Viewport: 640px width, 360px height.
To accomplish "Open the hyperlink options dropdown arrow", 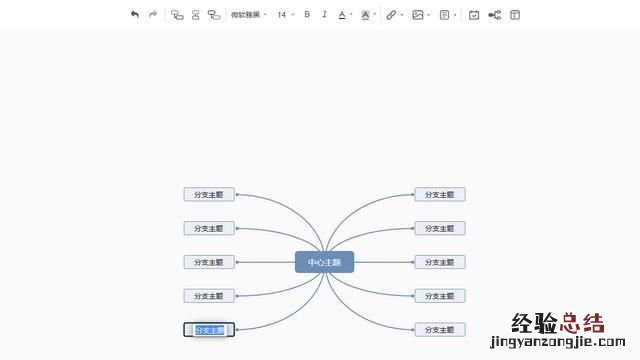I will 402,15.
